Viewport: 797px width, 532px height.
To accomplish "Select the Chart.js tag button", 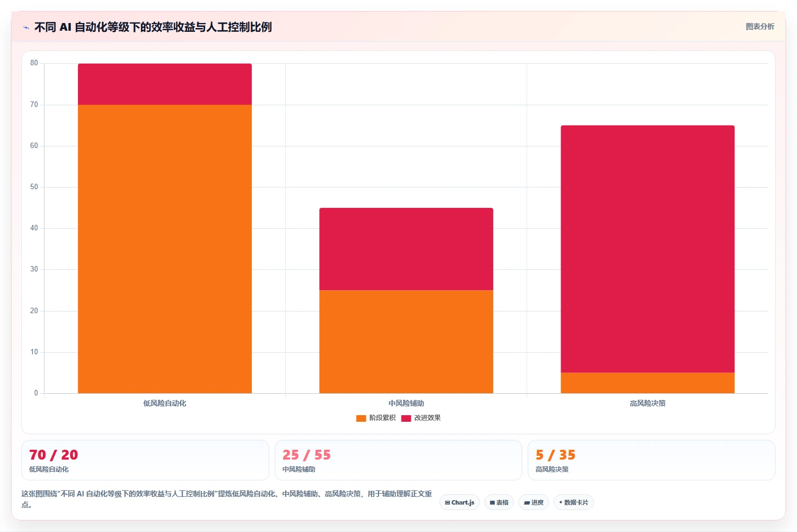I will click(x=460, y=502).
